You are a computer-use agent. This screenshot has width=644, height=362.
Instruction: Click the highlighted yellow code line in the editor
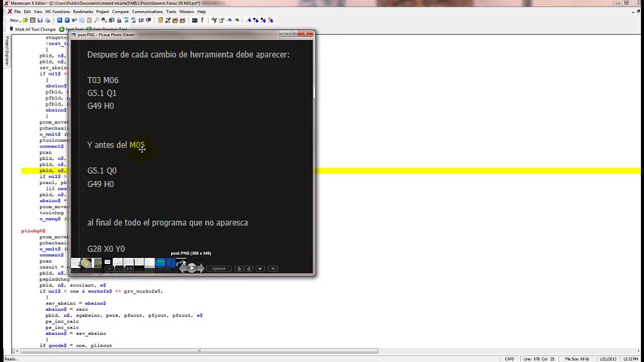pos(331,170)
